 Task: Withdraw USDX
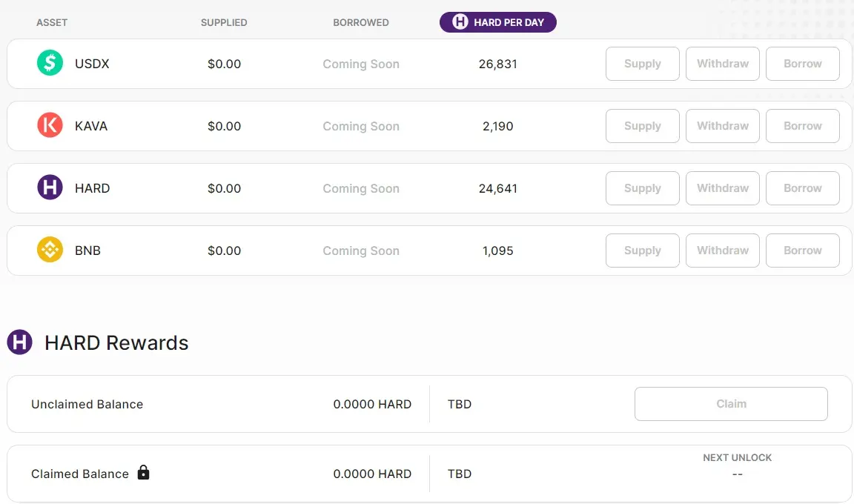pyautogui.click(x=723, y=64)
